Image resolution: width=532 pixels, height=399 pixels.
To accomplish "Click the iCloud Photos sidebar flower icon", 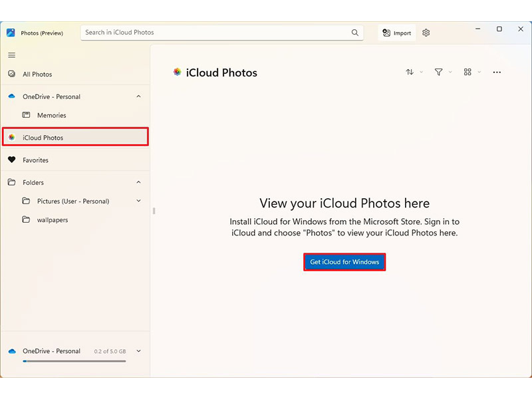I will pos(12,138).
